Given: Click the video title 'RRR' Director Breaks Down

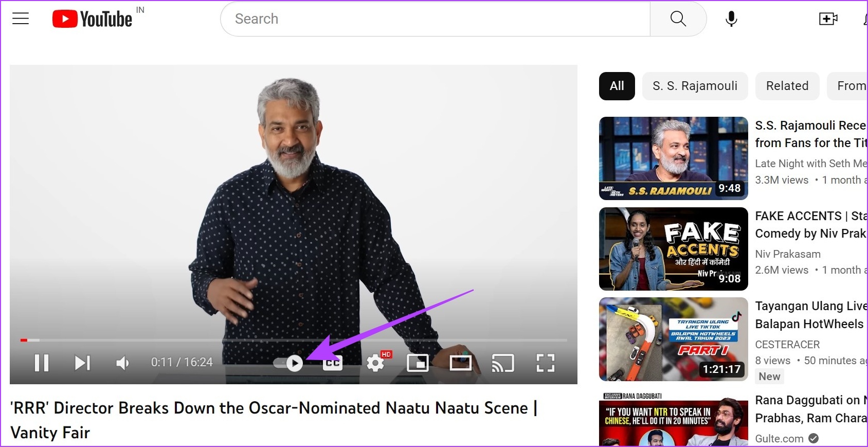Looking at the screenshot, I should 274,420.
